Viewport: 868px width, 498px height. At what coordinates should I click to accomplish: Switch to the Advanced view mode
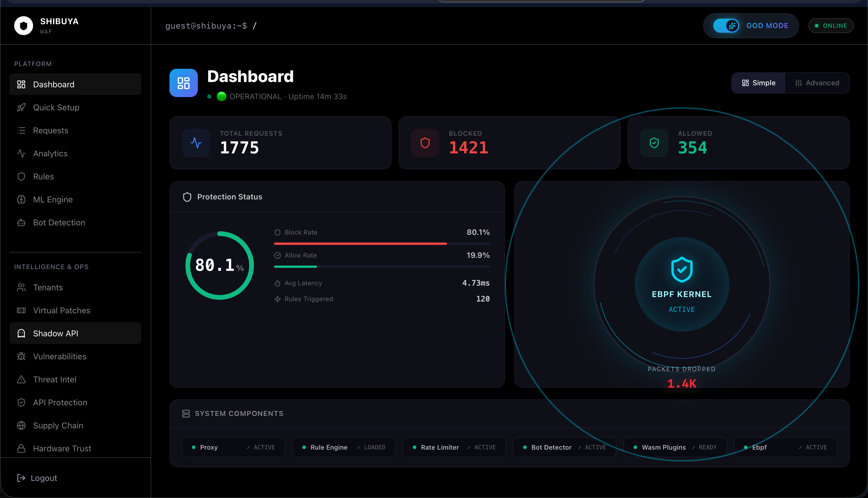(x=817, y=83)
